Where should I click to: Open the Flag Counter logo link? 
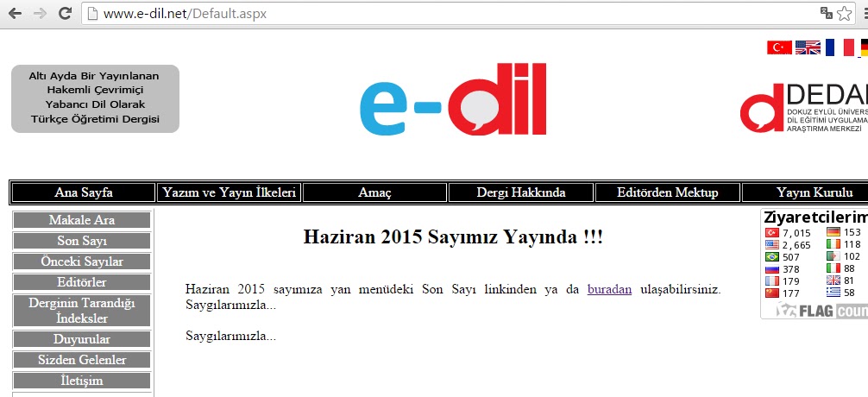click(821, 310)
